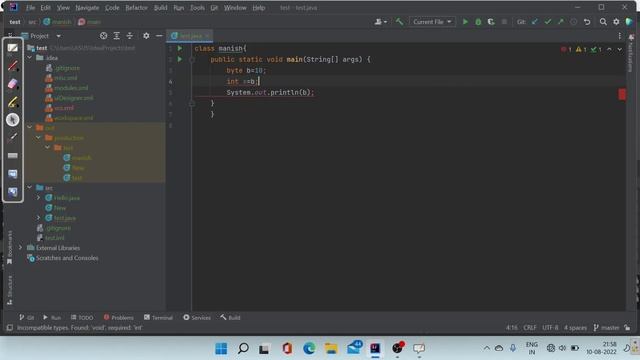This screenshot has width=640, height=360.
Task: Run with coverage icon in toolbar
Action: (x=491, y=22)
